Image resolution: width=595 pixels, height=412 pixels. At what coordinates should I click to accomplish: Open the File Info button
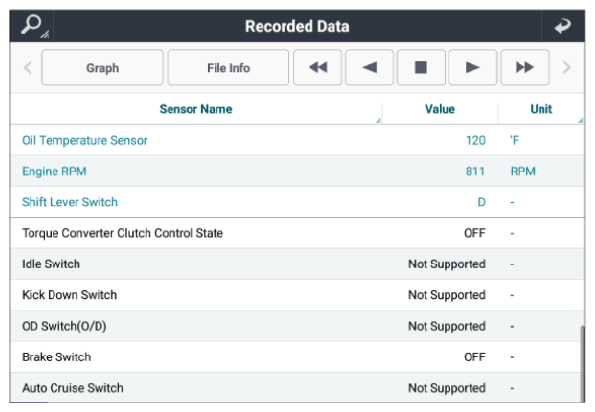[x=228, y=67]
